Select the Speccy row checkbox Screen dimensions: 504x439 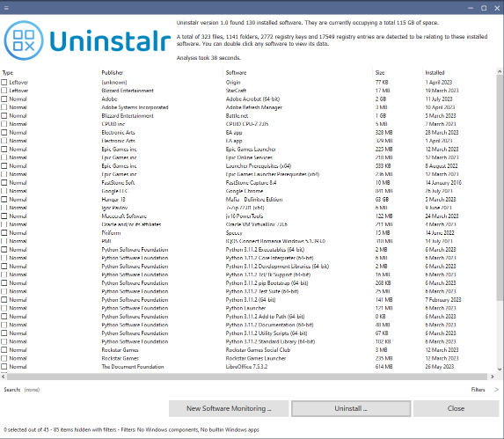click(x=4, y=232)
